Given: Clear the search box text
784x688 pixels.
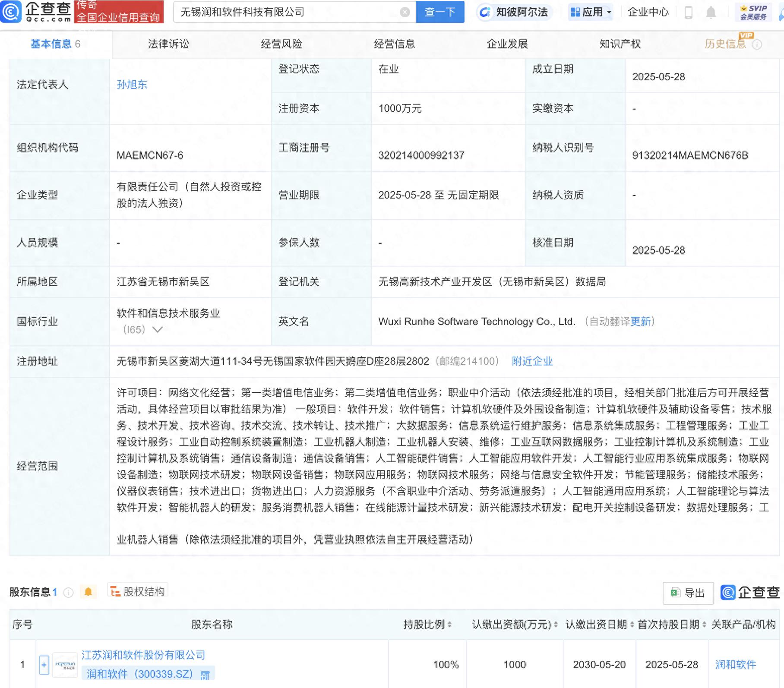Looking at the screenshot, I should pyautogui.click(x=405, y=12).
